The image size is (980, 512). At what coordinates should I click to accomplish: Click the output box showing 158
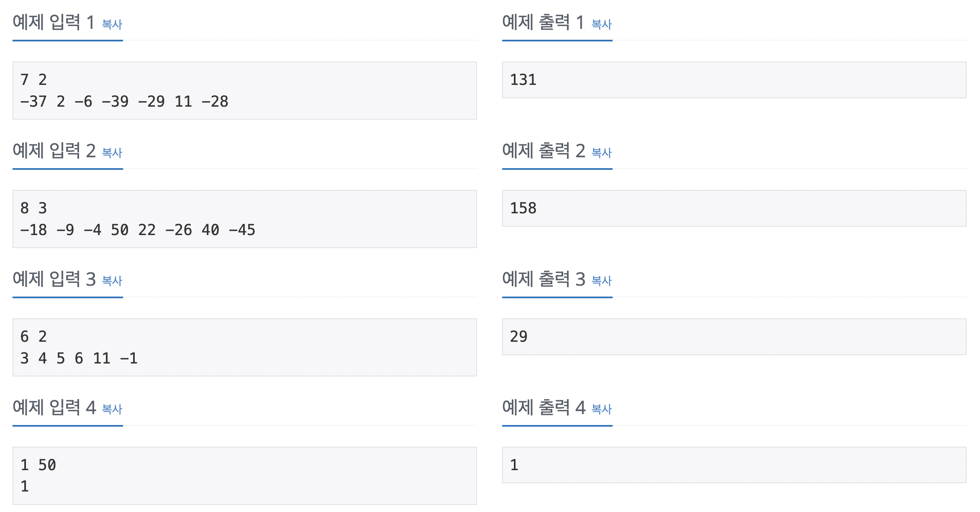(734, 208)
